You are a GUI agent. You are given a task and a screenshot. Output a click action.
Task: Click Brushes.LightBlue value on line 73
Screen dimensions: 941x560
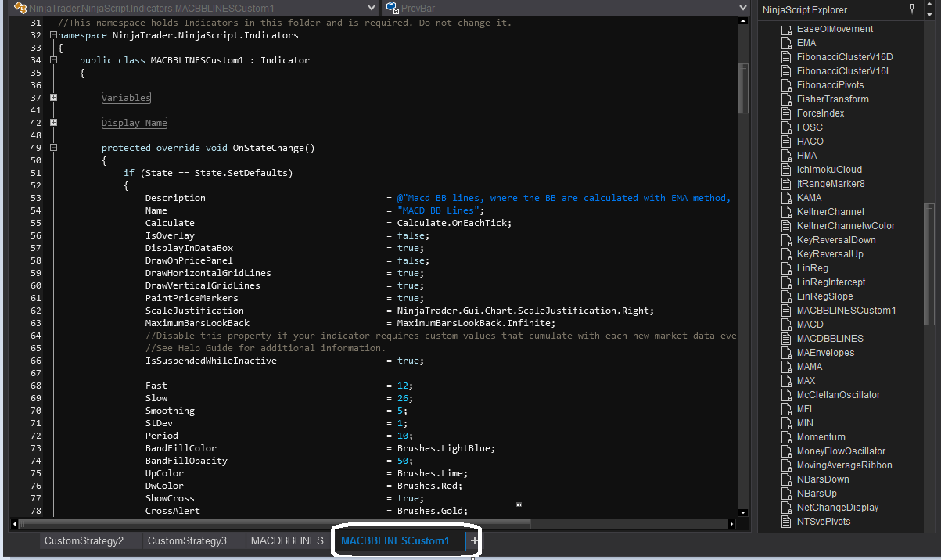tap(446, 448)
